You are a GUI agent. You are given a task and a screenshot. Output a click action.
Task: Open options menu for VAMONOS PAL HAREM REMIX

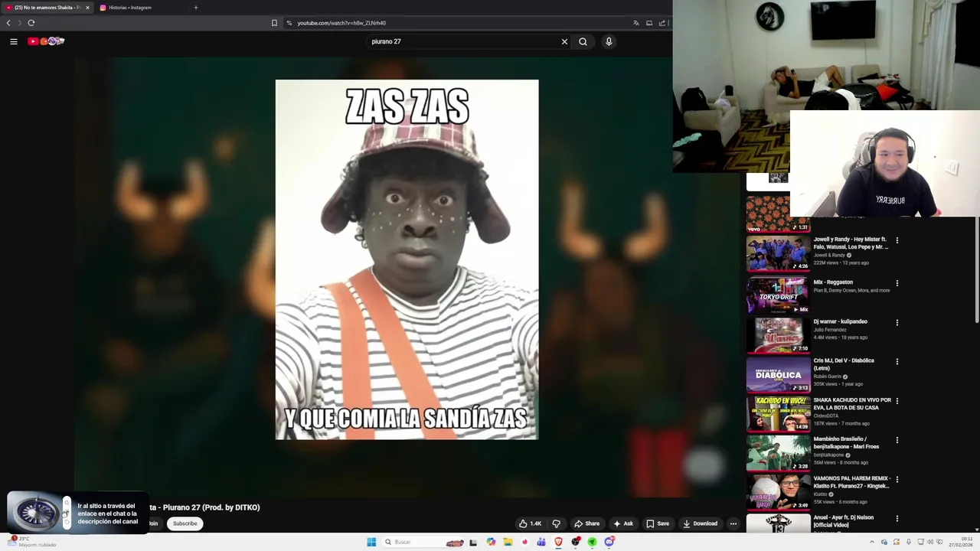pyautogui.click(x=897, y=480)
